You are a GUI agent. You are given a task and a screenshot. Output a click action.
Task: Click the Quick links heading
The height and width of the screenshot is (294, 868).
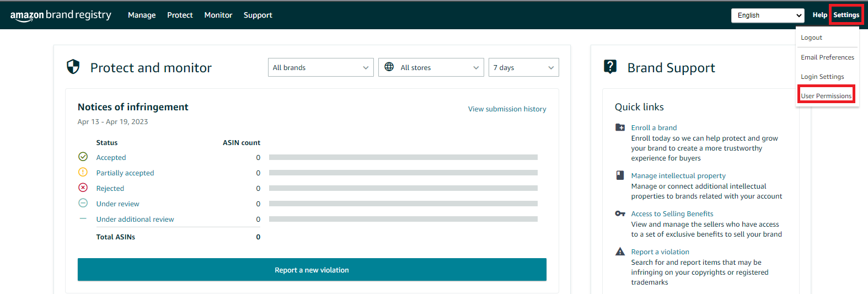pyautogui.click(x=639, y=107)
